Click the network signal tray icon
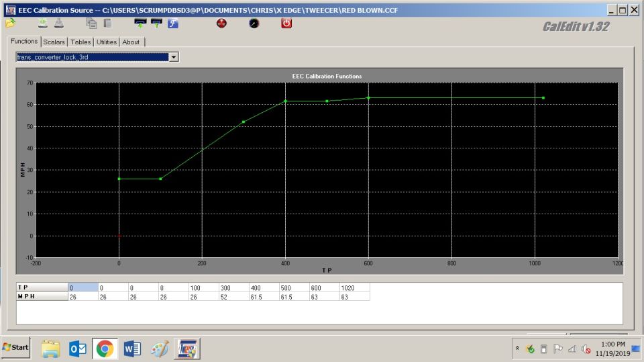This screenshot has width=644, height=362. (x=572, y=349)
